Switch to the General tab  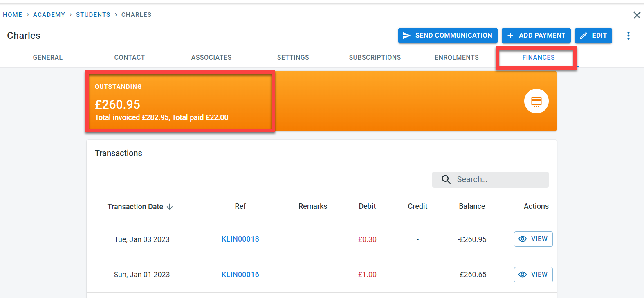pos(48,58)
